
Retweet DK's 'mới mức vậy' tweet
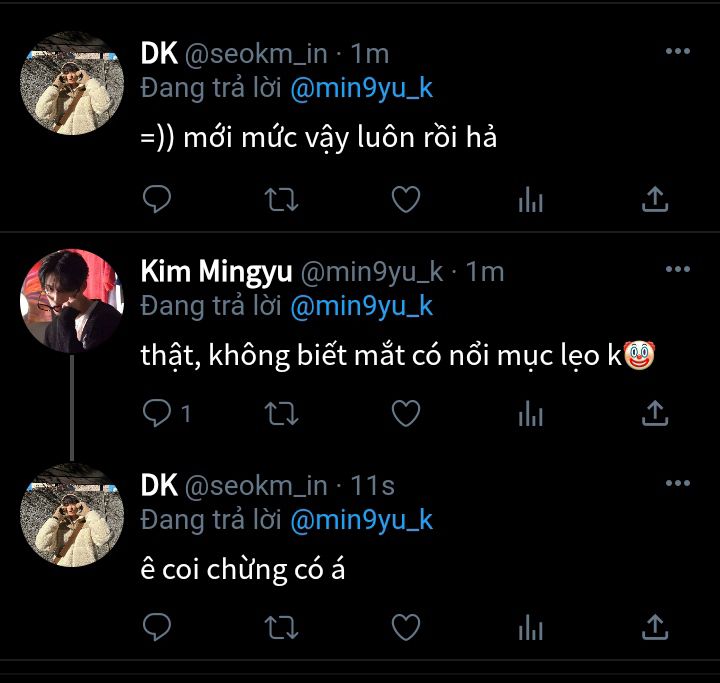281,200
